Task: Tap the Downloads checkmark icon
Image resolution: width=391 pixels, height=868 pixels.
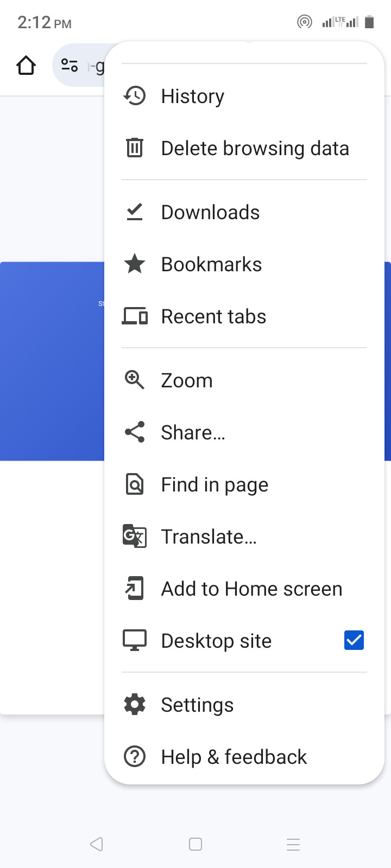Action: (x=134, y=212)
